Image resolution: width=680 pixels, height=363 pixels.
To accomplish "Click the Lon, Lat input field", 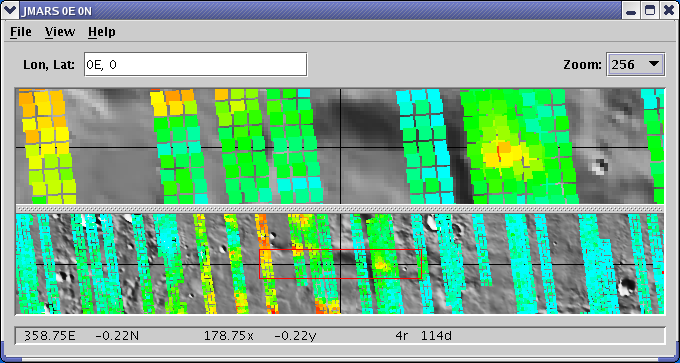I will click(x=196, y=65).
